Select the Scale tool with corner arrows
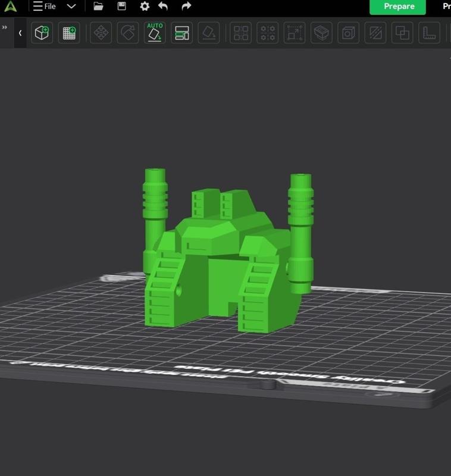Viewport: 451px width, 476px height. point(295,33)
